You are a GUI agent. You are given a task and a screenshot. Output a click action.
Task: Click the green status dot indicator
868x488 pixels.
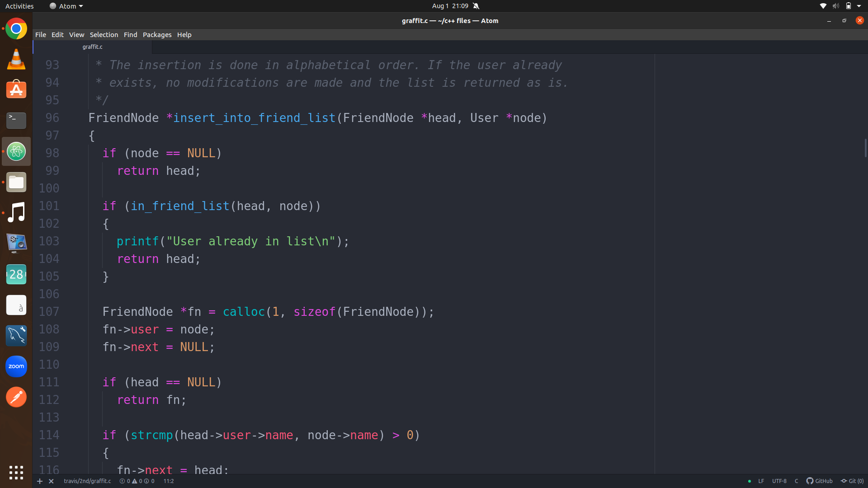[x=750, y=481]
